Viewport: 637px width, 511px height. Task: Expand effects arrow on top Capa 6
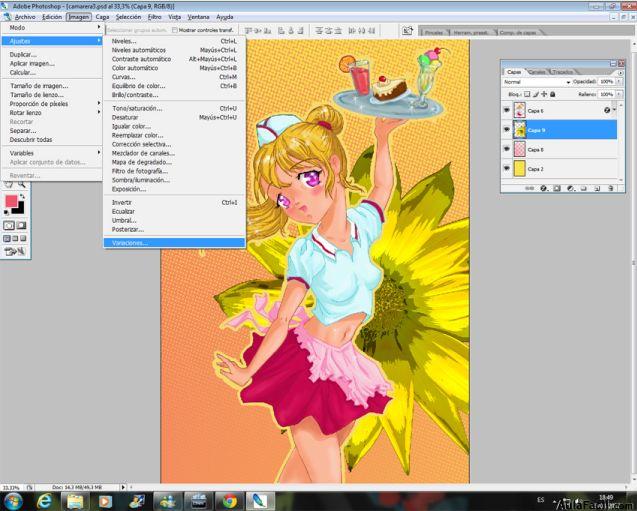(x=614, y=110)
